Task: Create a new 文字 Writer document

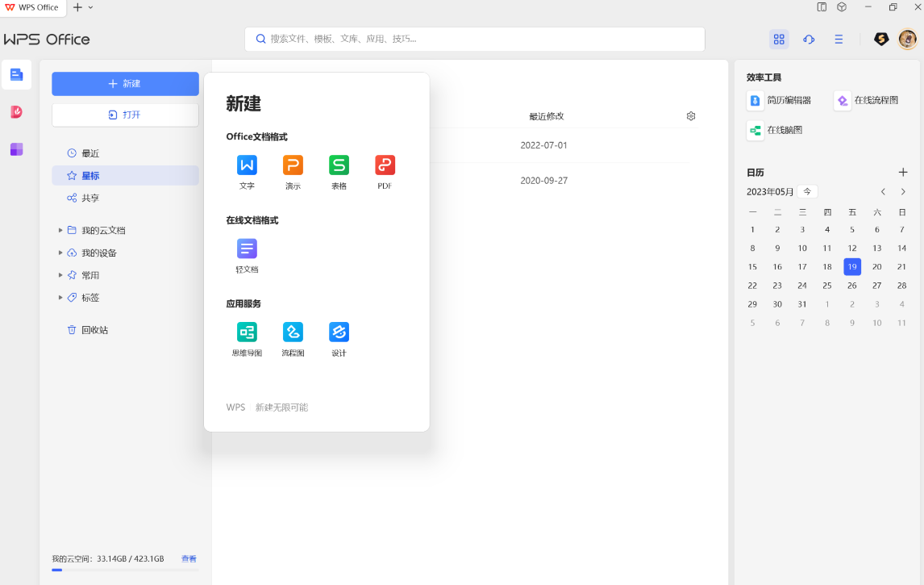Action: click(247, 172)
